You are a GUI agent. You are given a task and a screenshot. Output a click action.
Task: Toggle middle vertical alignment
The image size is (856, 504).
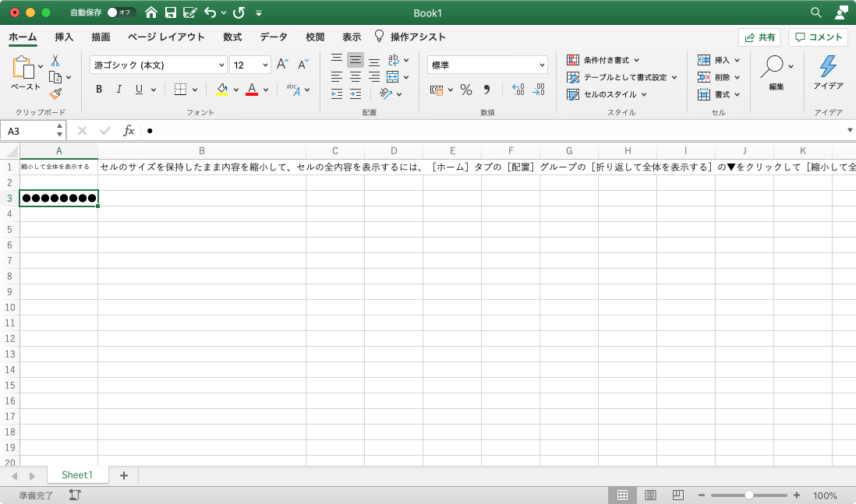click(355, 60)
